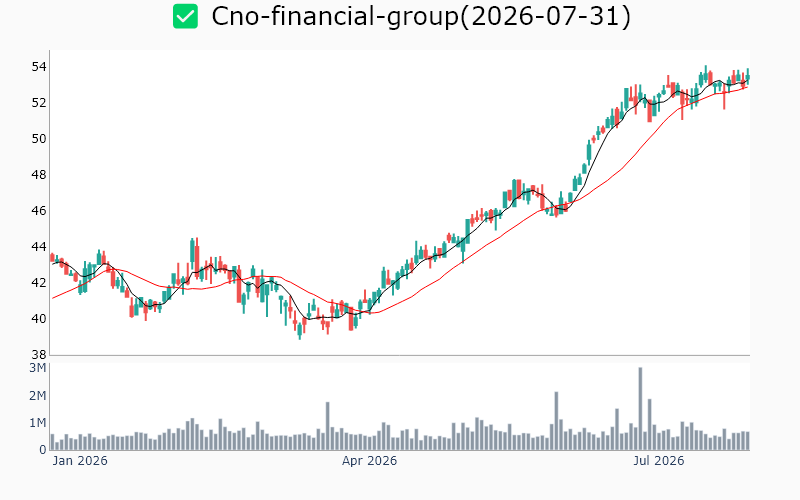Click the Cno-financial-group chart title
Screen dimensions: 800x500
coord(421,16)
